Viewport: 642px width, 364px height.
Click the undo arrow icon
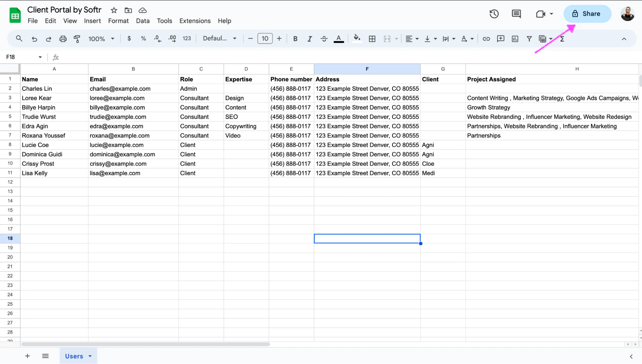point(34,39)
